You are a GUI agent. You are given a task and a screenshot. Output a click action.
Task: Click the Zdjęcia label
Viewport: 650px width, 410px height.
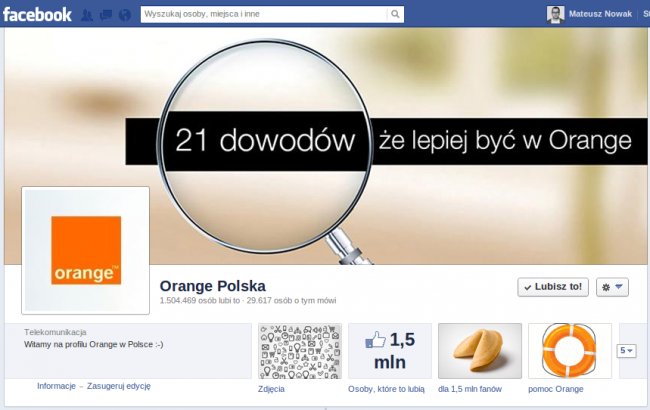(271, 389)
